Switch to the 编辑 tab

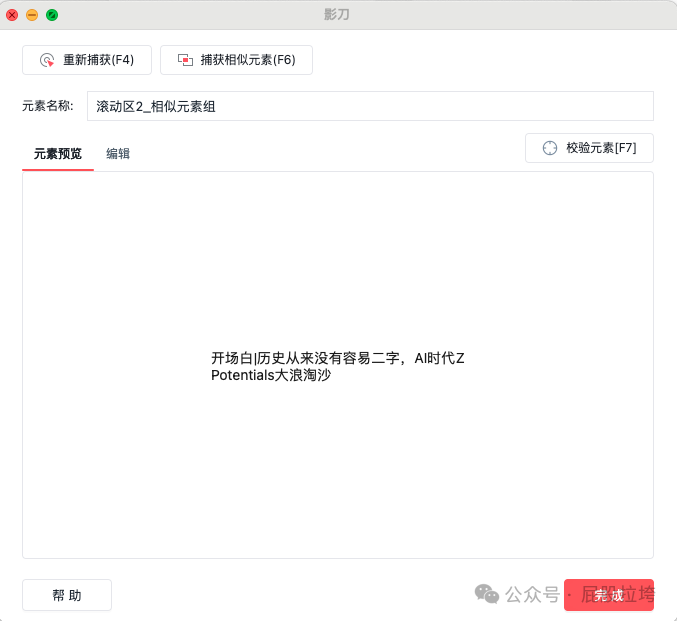[118, 154]
